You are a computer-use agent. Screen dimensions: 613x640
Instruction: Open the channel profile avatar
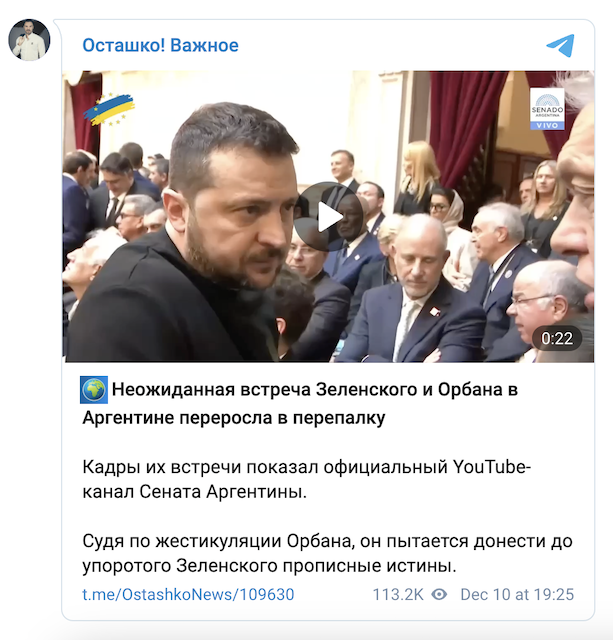29,40
